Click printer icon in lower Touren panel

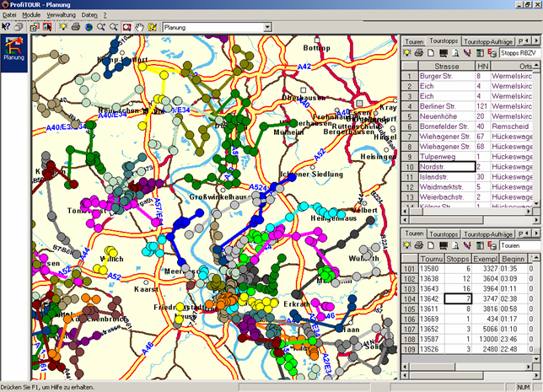(419, 245)
